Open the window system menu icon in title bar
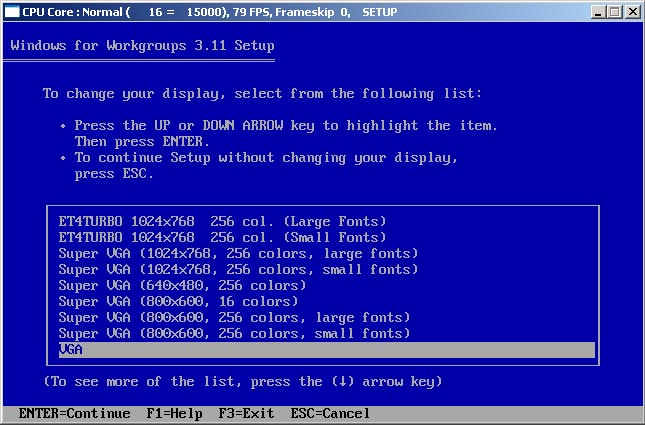This screenshot has height=425, width=645. [x=12, y=12]
